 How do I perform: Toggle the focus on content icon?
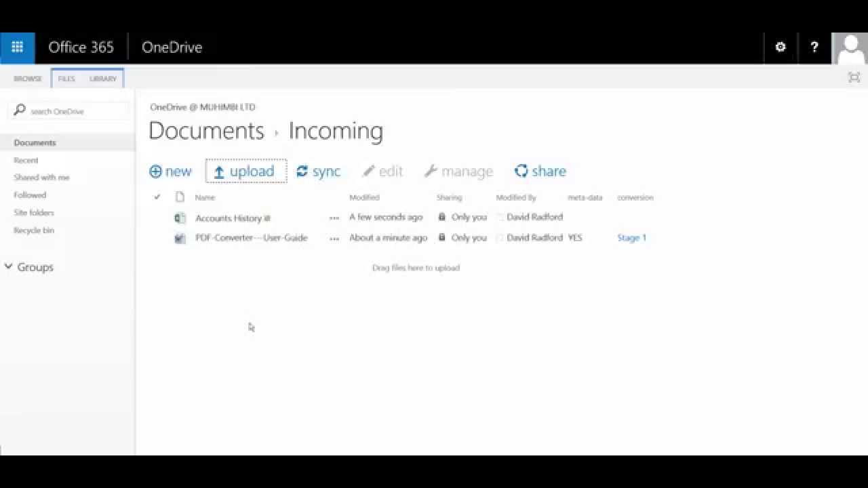click(854, 77)
